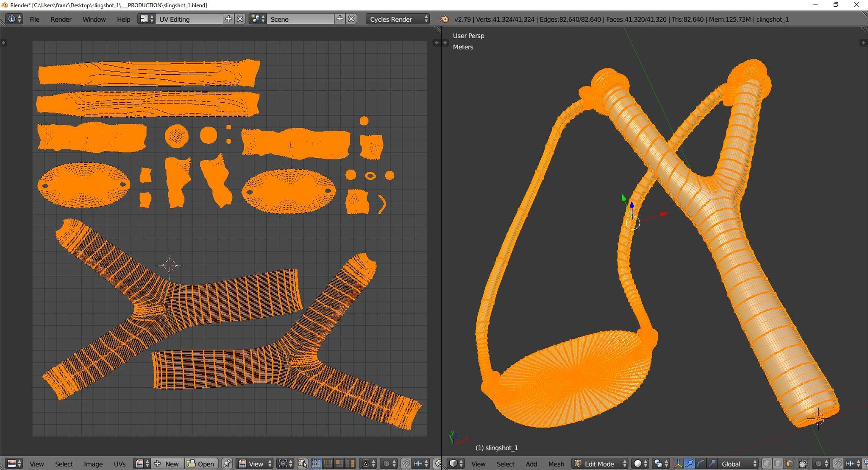This screenshot has height=470, width=868.
Task: Toggle the limited render border icon
Action: 803,464
